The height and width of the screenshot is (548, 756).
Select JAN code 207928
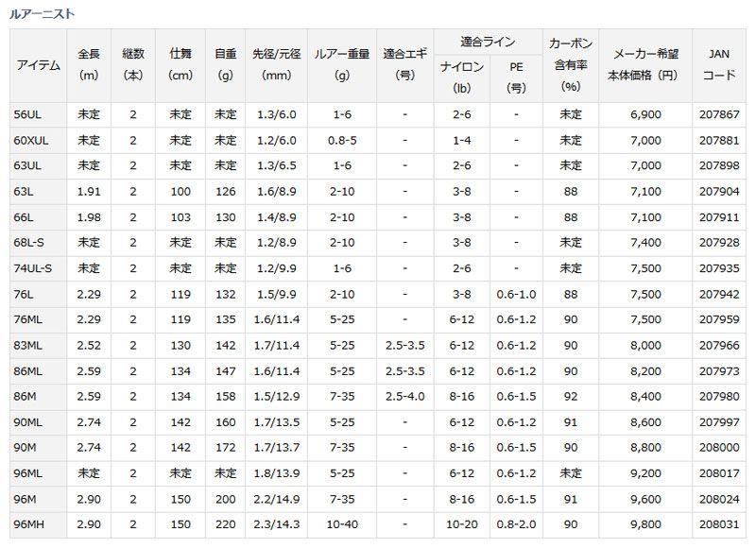click(x=719, y=243)
